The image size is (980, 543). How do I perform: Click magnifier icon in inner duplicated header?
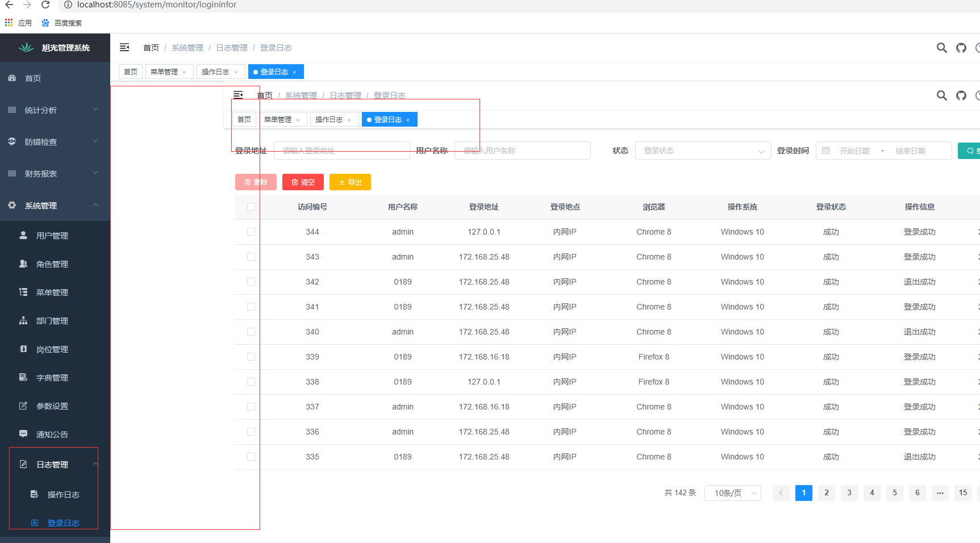942,95
